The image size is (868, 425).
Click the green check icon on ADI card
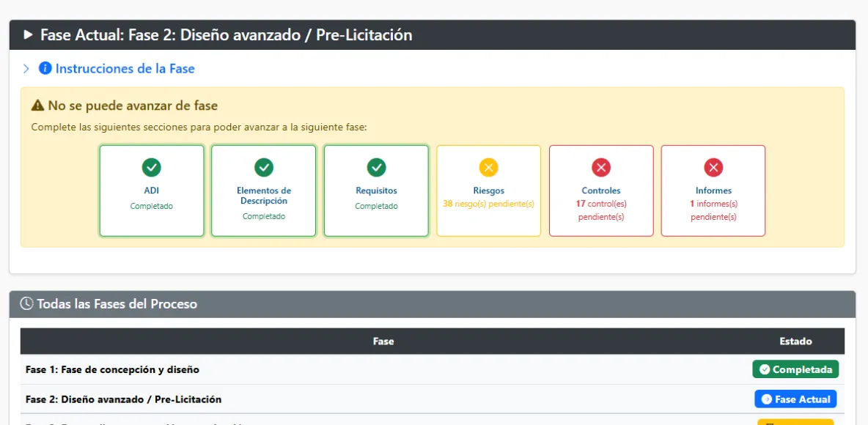(152, 168)
